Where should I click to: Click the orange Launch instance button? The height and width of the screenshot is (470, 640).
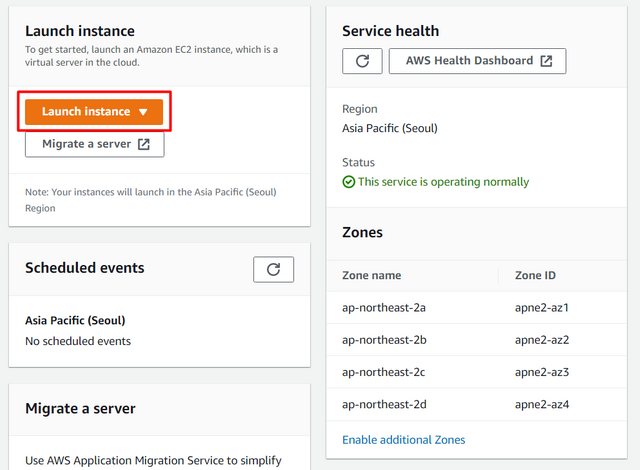[x=94, y=112]
